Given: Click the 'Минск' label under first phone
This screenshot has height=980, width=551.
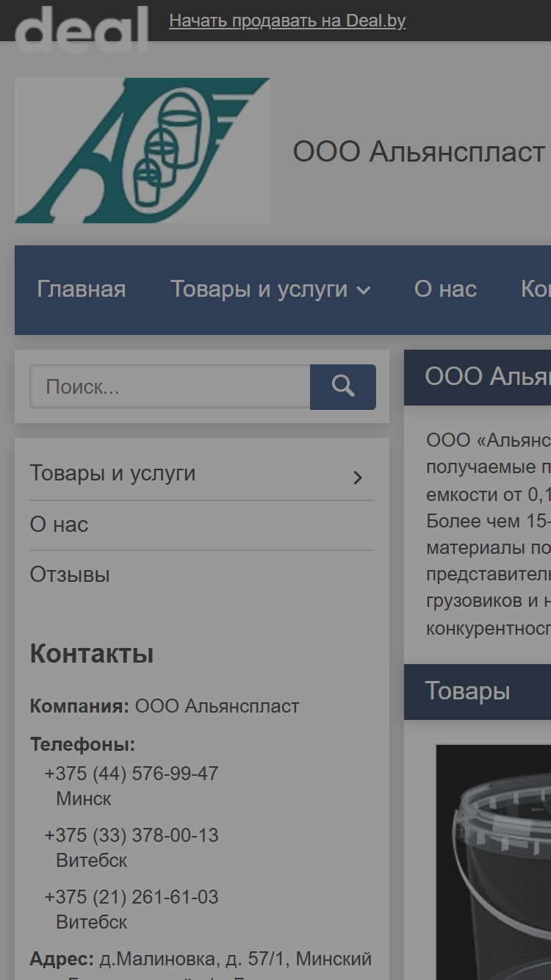Looking at the screenshot, I should coord(84,799).
